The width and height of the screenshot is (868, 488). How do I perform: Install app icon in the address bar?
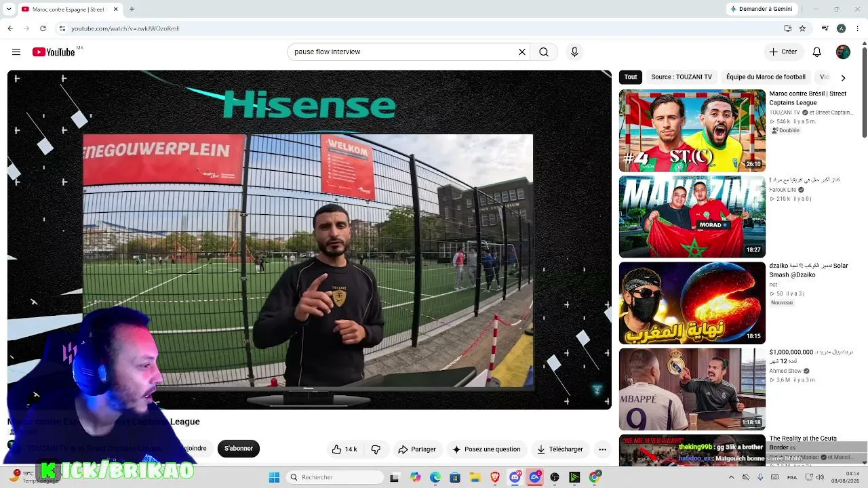pos(787,28)
